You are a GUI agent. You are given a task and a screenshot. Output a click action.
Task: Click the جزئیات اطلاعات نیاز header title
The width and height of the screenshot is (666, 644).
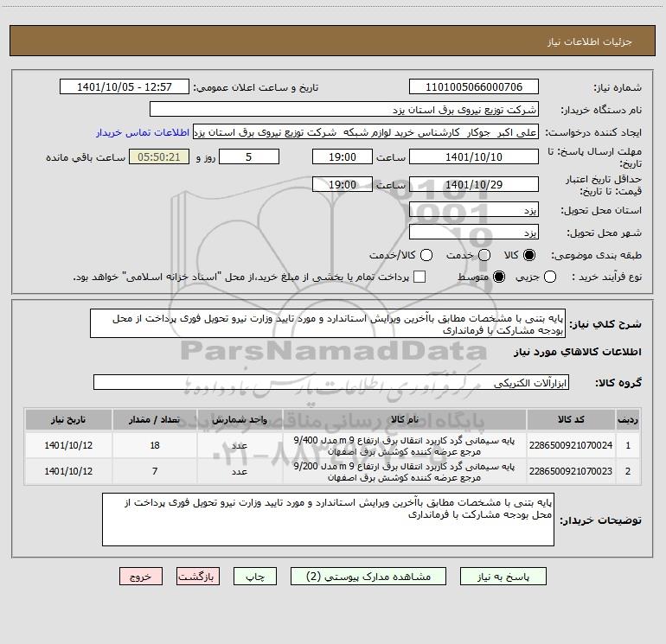[x=589, y=41]
